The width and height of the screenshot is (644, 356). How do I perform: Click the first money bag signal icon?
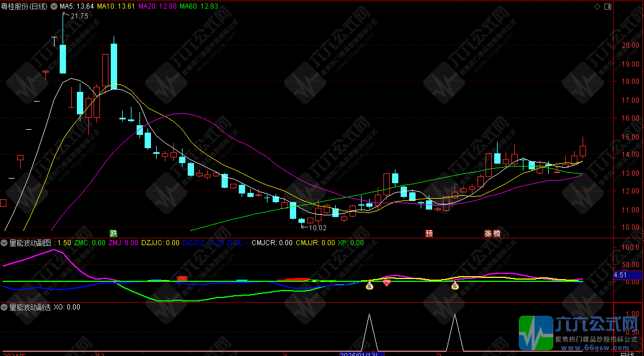click(370, 285)
